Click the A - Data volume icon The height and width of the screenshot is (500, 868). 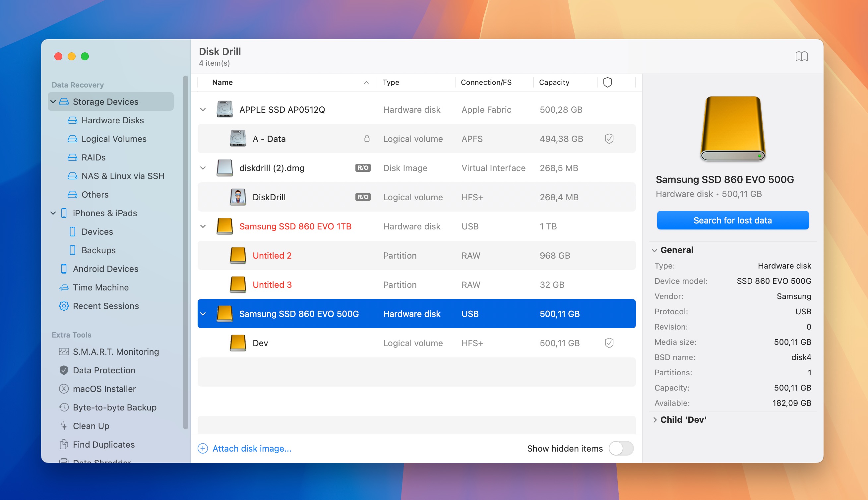pyautogui.click(x=238, y=139)
